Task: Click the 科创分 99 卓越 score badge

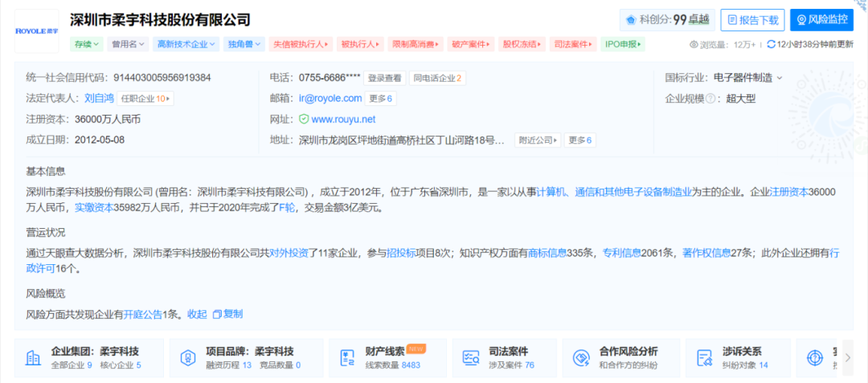Action: coord(667,20)
